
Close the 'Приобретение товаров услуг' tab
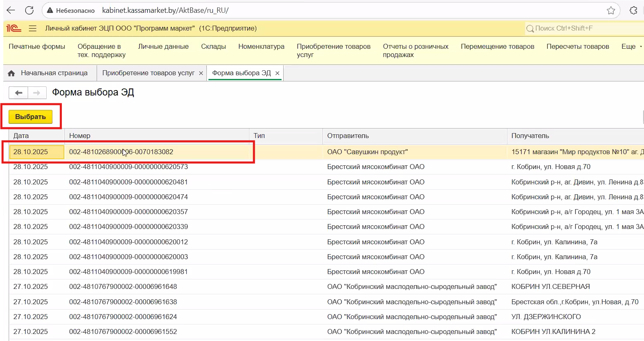tap(201, 73)
